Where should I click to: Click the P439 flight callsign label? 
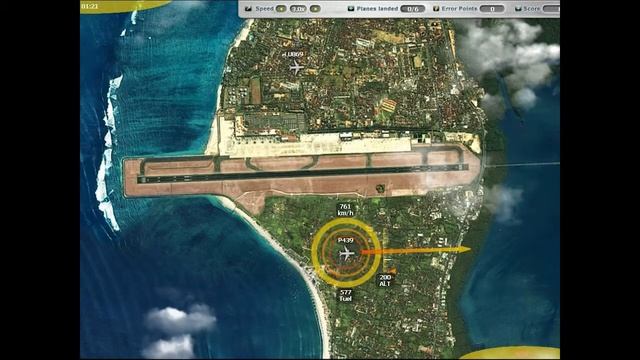[346, 240]
